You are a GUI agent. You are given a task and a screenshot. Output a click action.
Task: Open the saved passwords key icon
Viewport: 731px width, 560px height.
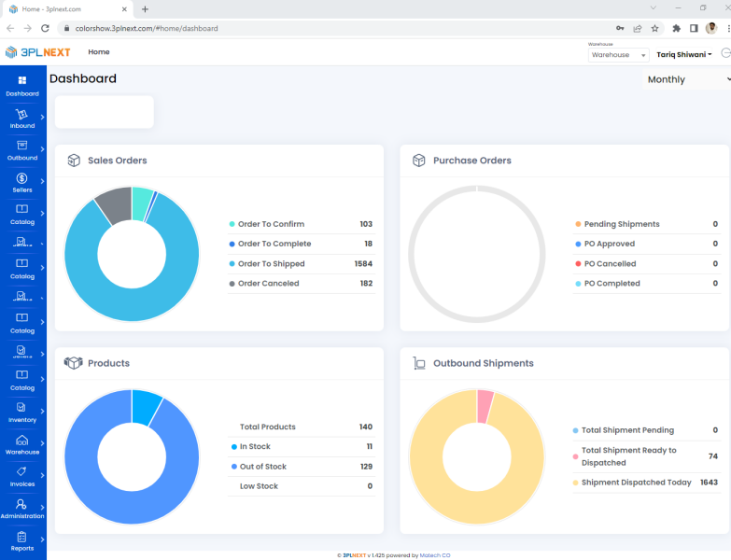[620, 28]
